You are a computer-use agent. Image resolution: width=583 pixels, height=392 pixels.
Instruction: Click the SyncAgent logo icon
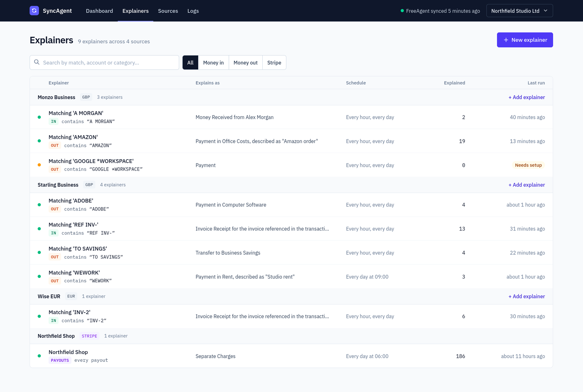pos(34,11)
